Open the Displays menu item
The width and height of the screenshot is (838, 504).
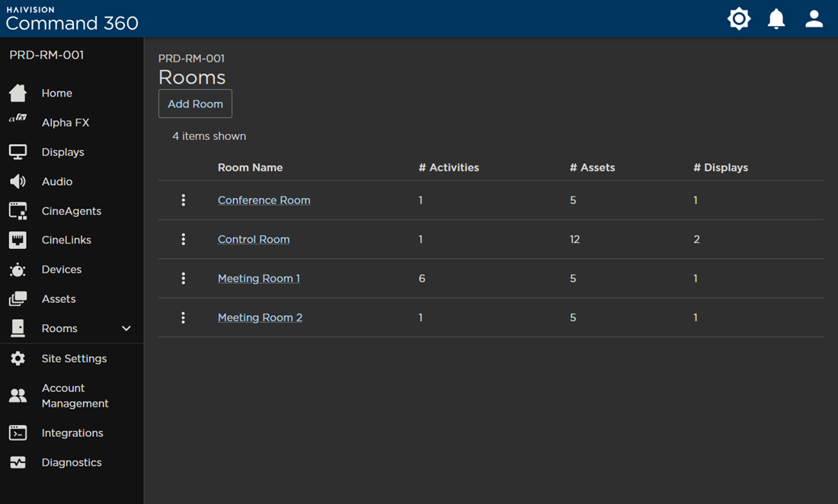pos(62,152)
